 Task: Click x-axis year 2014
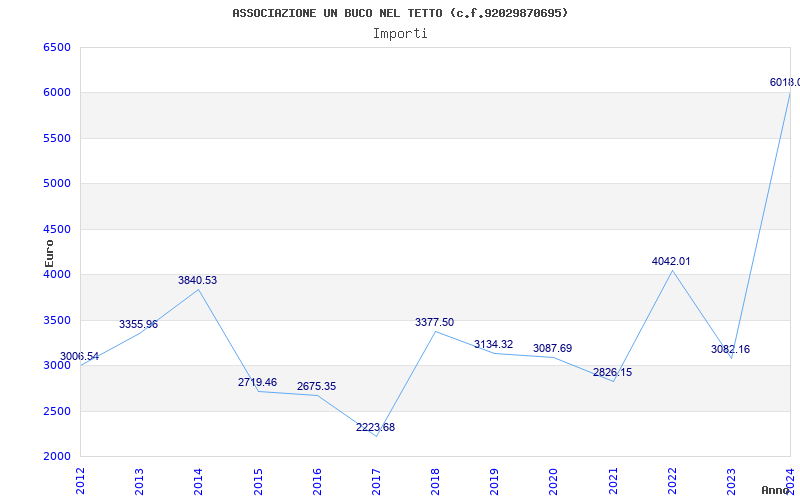(x=198, y=481)
